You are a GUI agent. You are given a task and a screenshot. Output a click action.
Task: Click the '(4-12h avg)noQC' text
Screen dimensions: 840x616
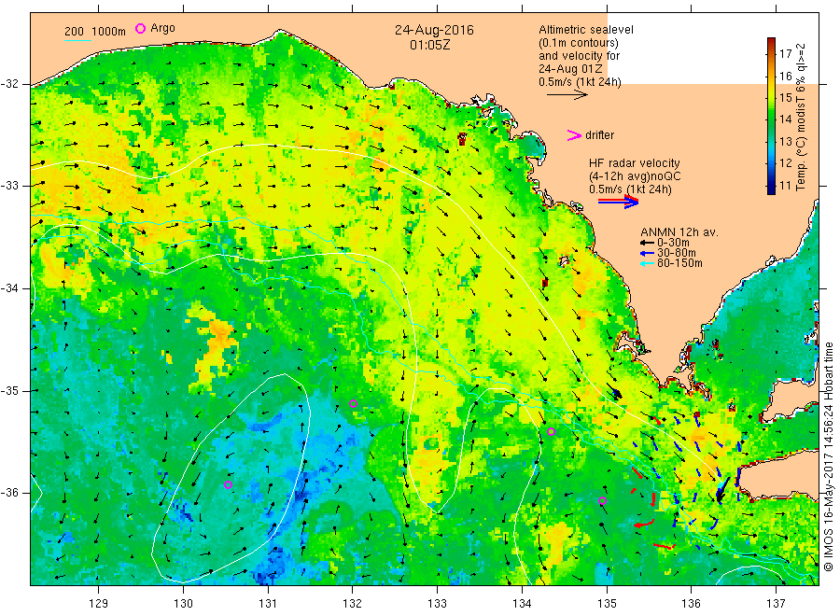635,176
